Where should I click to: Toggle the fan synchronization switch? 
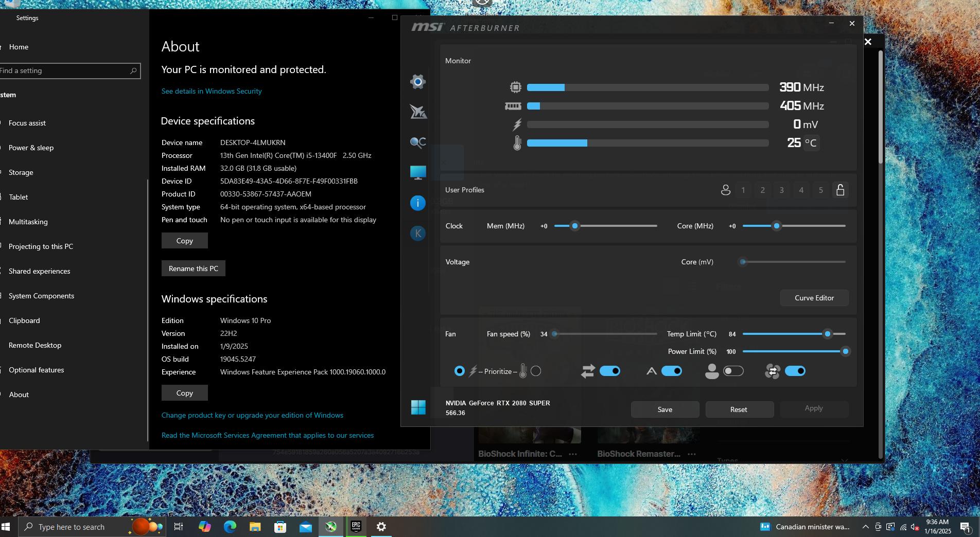click(x=795, y=371)
